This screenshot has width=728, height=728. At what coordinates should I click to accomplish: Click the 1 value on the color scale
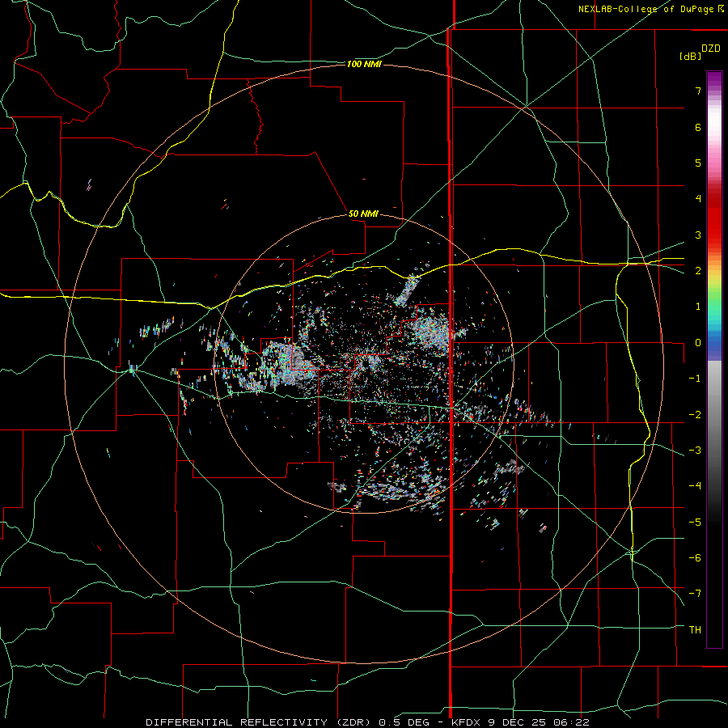698,307
